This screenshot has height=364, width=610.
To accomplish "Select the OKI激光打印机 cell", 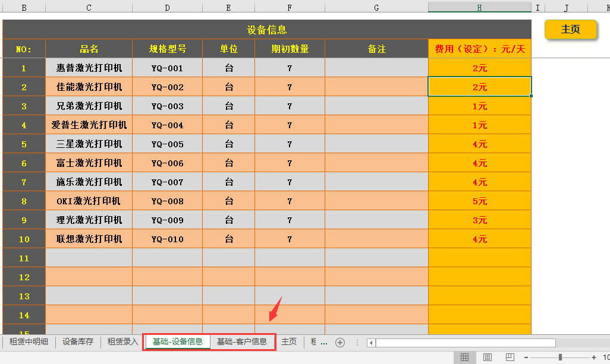I will tap(89, 201).
